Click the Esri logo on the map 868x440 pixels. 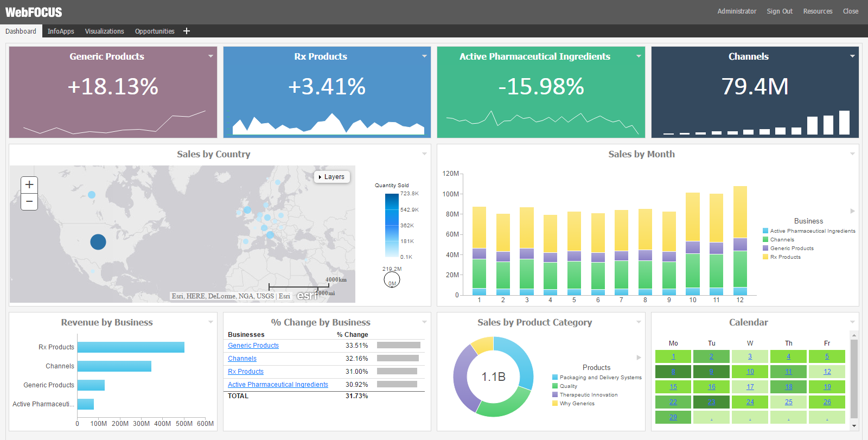[x=307, y=296]
